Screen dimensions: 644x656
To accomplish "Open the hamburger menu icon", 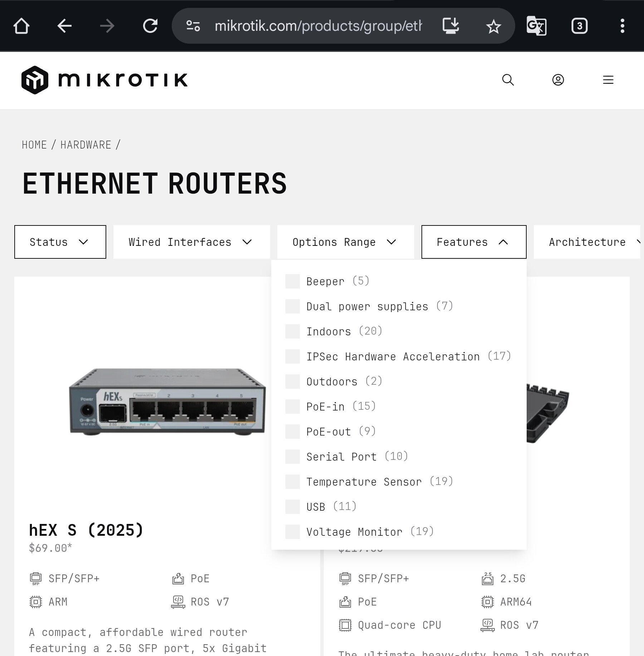I will tap(608, 80).
